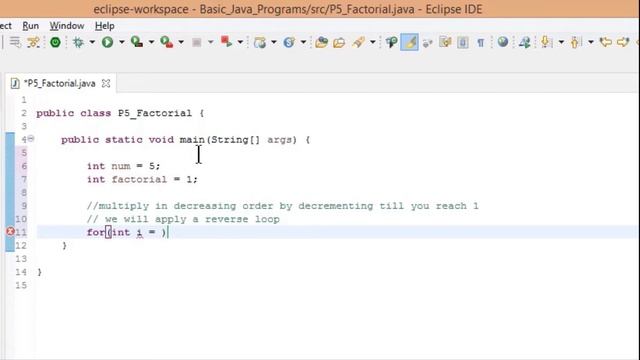Expand the New Java Class dropdown arrow
The image size is (640, 360).
point(303,42)
